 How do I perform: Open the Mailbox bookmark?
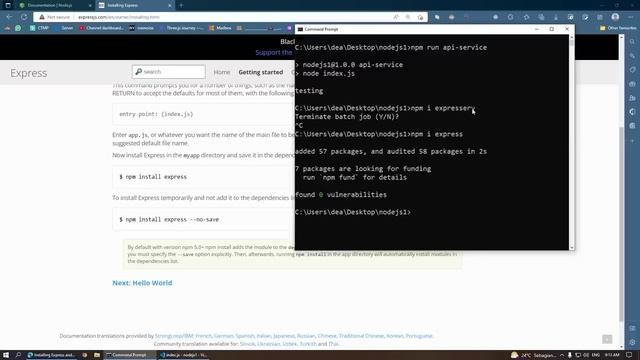(220, 28)
